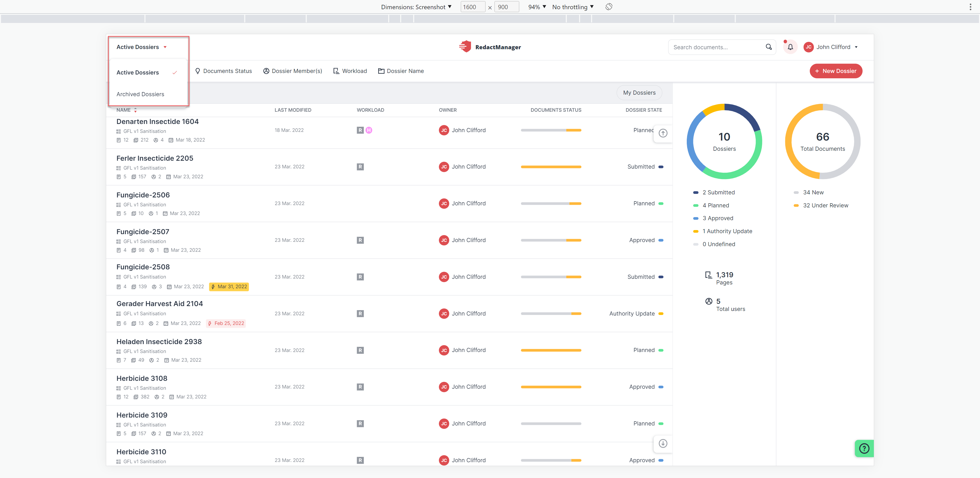Click the JC avatar in header
Screen dimensions: 980x478
808,47
